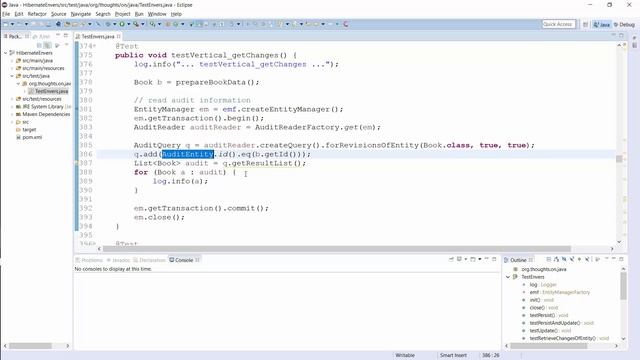Click the Outline vertical scrollbar
This screenshot has height=360, width=640.
(623, 286)
